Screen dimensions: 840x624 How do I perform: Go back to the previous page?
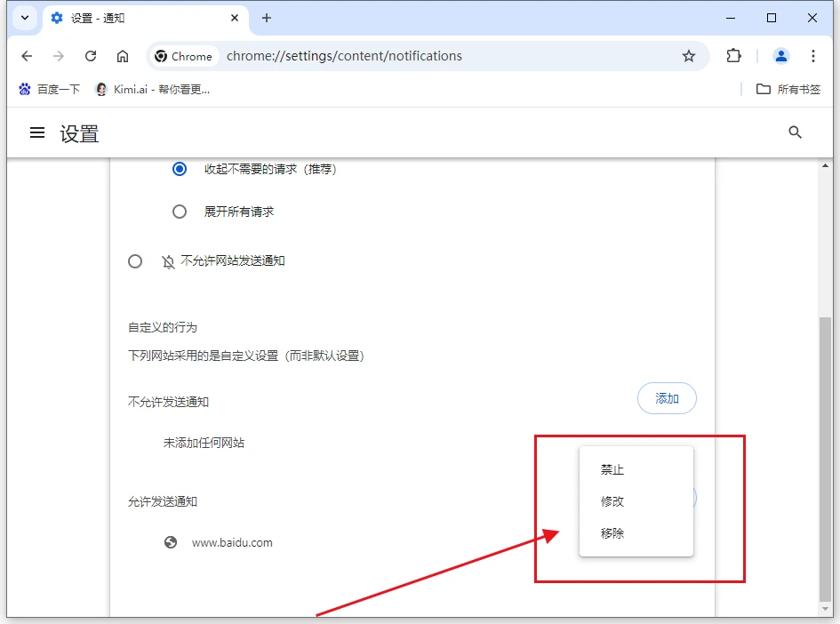[x=27, y=56]
